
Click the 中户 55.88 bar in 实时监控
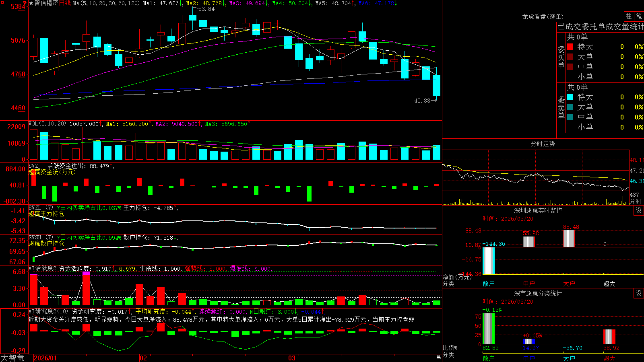click(x=529, y=242)
